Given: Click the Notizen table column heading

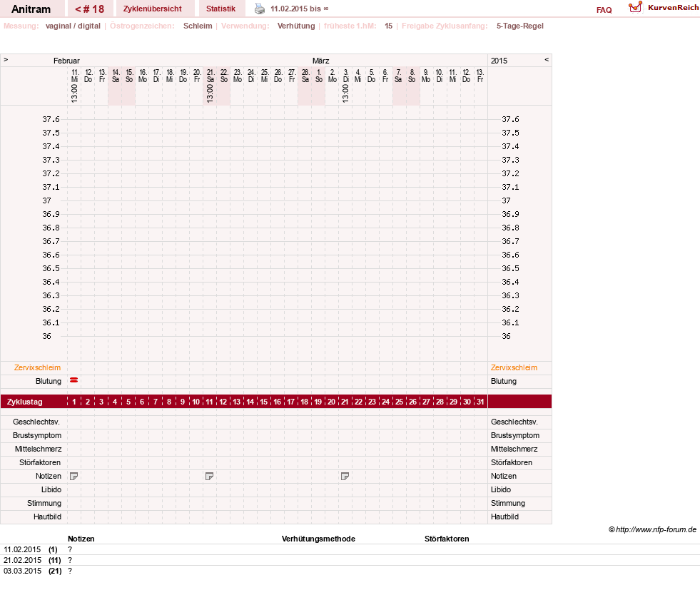Looking at the screenshot, I should 81,539.
